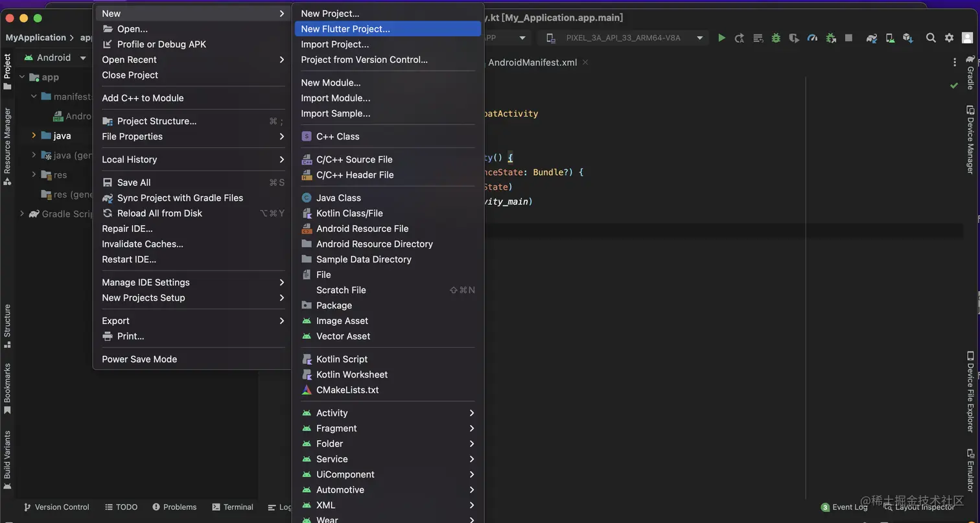
Task: Open the Problems tool window
Action: (174, 507)
